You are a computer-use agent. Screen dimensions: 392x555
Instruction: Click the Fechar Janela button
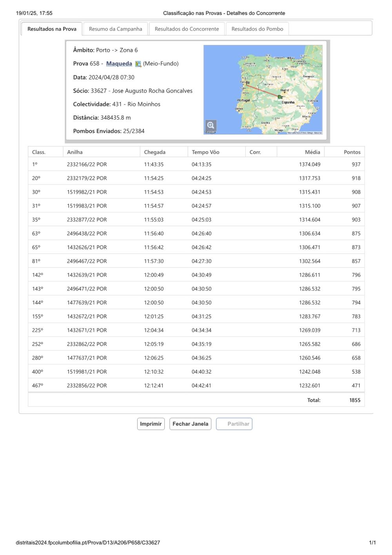click(190, 424)
